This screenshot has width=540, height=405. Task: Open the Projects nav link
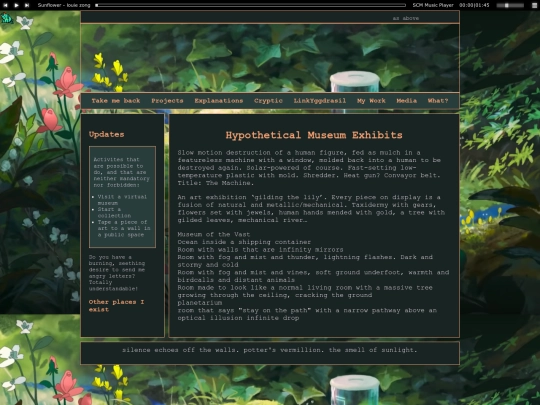click(x=167, y=101)
